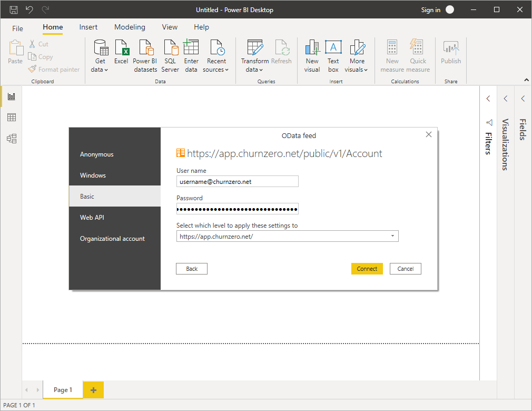532x411 pixels.
Task: Open Power BI datasets
Action: coord(145,56)
